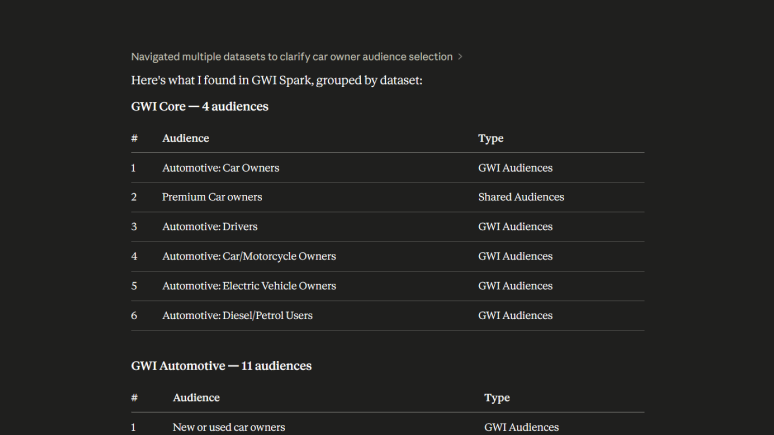774x435 pixels.
Task: Click 'GWI Audiences' in Car/Motorcycle Owners row
Action: point(515,256)
